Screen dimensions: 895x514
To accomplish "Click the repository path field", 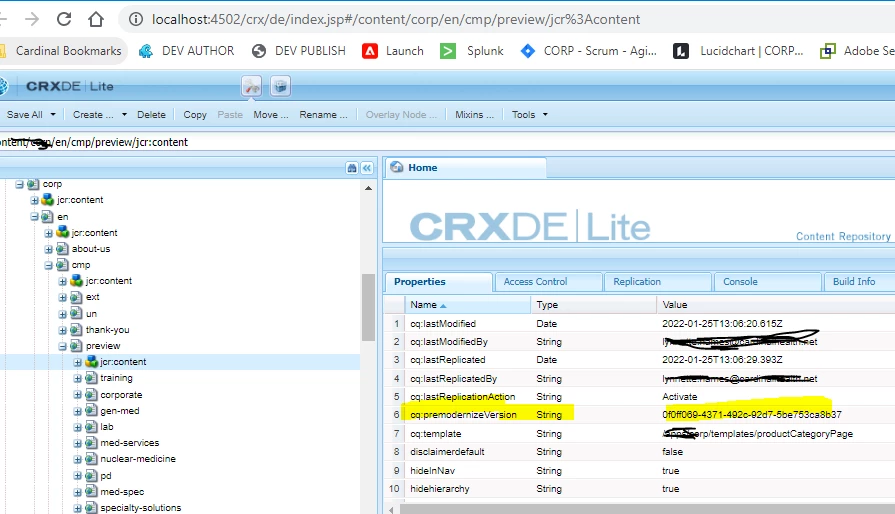I will tap(448, 142).
